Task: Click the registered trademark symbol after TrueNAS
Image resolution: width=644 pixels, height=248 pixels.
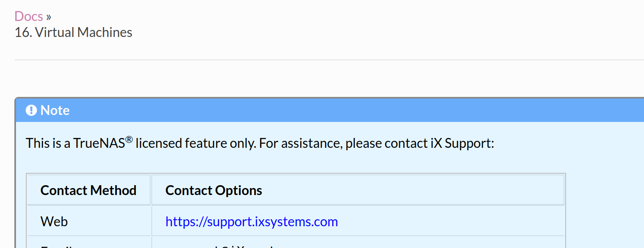Action: pos(129,140)
